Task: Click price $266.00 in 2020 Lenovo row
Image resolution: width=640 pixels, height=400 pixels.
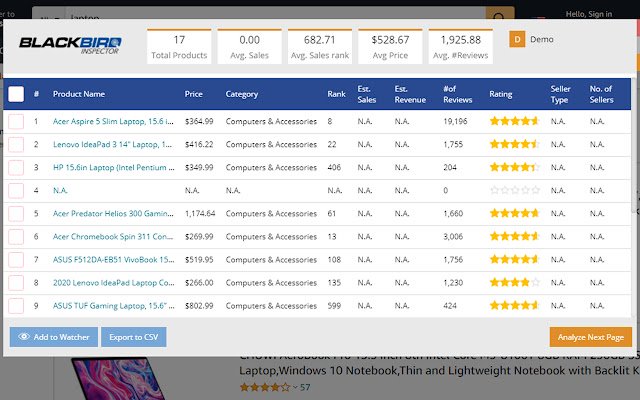Action: click(x=199, y=283)
